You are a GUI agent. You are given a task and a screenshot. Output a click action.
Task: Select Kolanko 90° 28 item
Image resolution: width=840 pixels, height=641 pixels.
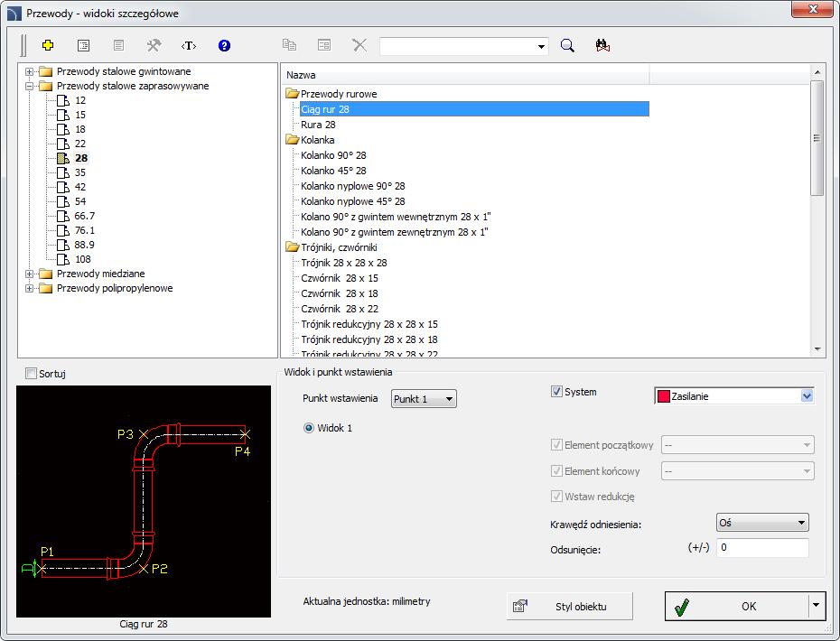point(333,155)
